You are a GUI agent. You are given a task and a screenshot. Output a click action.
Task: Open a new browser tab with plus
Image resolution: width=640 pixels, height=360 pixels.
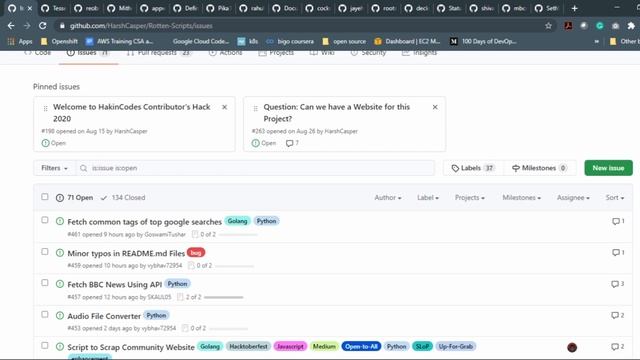[574, 8]
